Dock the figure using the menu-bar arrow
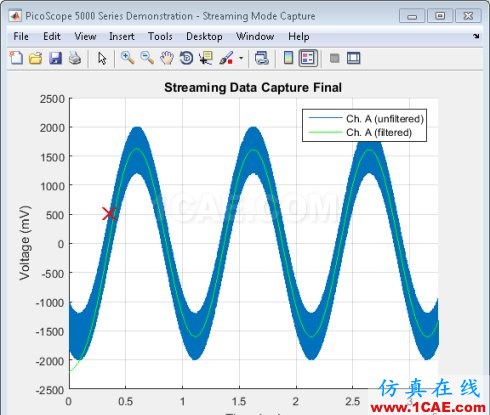 pos(476,36)
